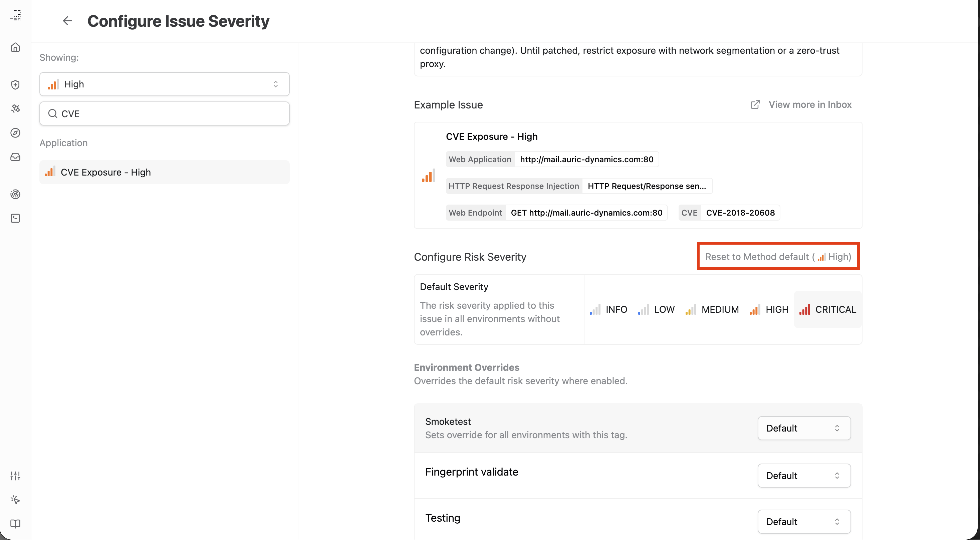Open the inbox tray sidebar icon
This screenshot has width=980, height=540.
pyautogui.click(x=15, y=157)
